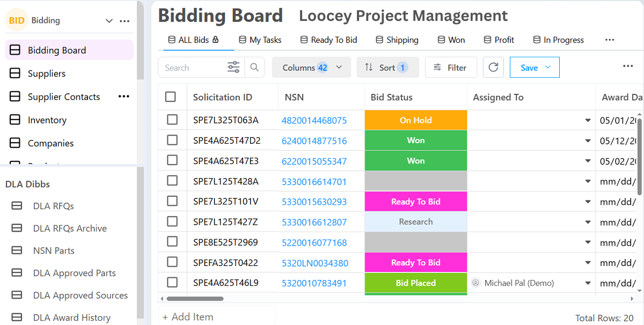Select the SPE4A625T46L9 row checkbox

172,283
